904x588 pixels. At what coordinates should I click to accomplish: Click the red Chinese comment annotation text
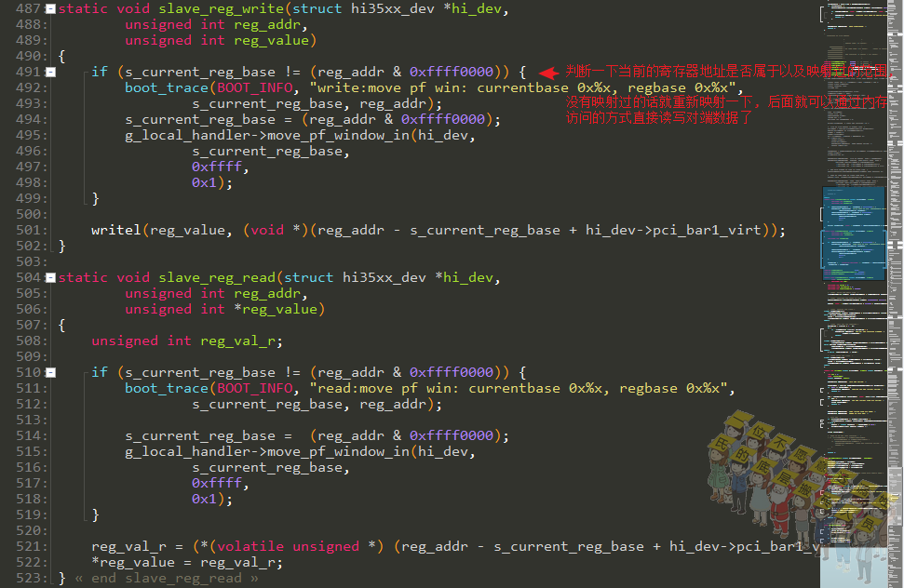pos(728,95)
